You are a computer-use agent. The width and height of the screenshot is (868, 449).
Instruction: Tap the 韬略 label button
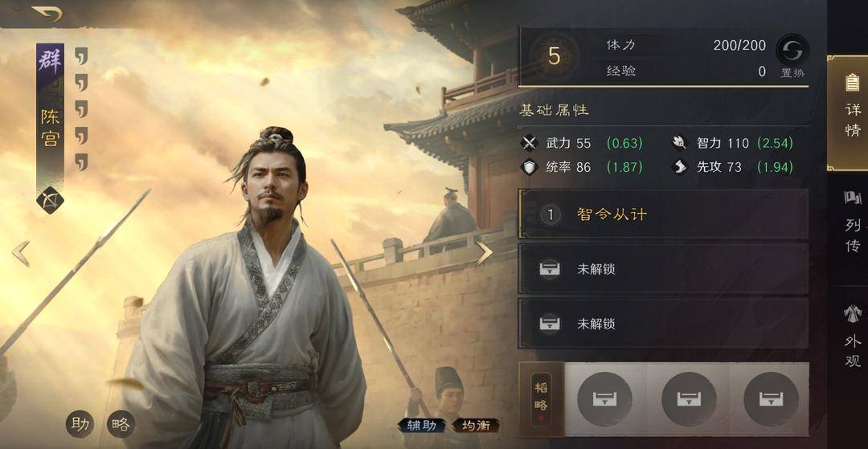click(541, 400)
